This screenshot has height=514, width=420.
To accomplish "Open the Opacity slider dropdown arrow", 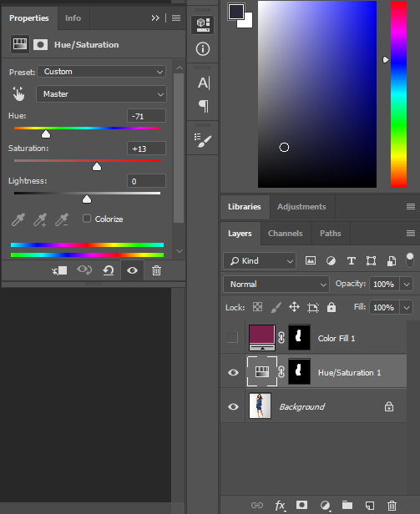I will coord(407,285).
